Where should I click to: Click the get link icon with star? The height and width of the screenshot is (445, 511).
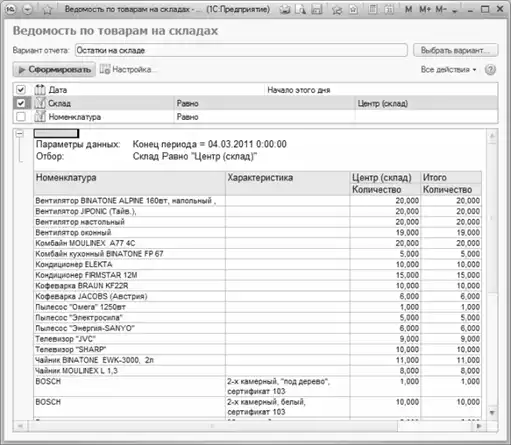pos(337,9)
